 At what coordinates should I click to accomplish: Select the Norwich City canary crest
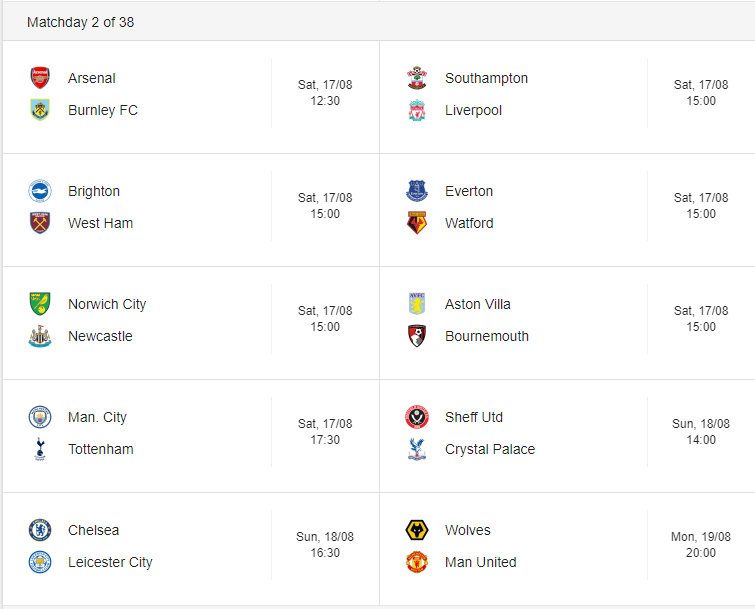pos(40,304)
